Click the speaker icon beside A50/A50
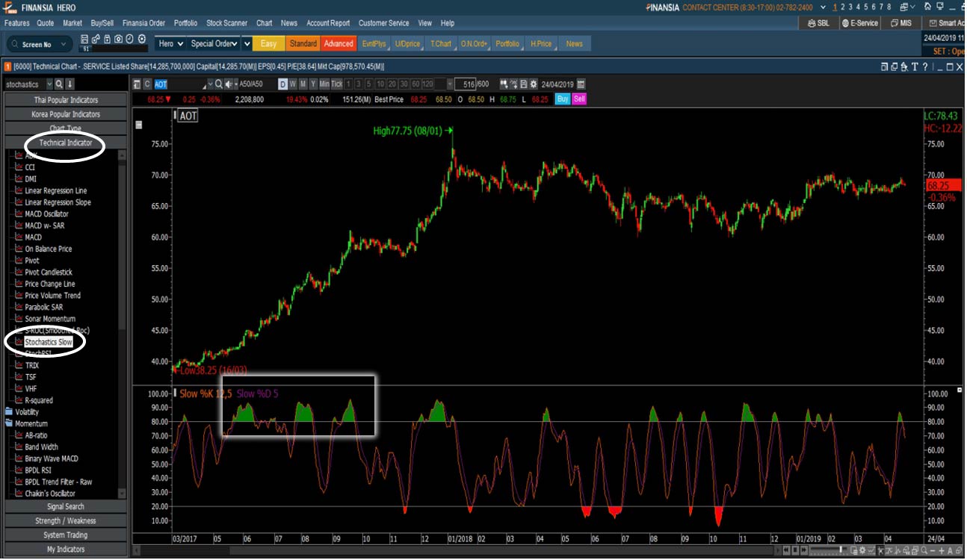 pos(229,84)
